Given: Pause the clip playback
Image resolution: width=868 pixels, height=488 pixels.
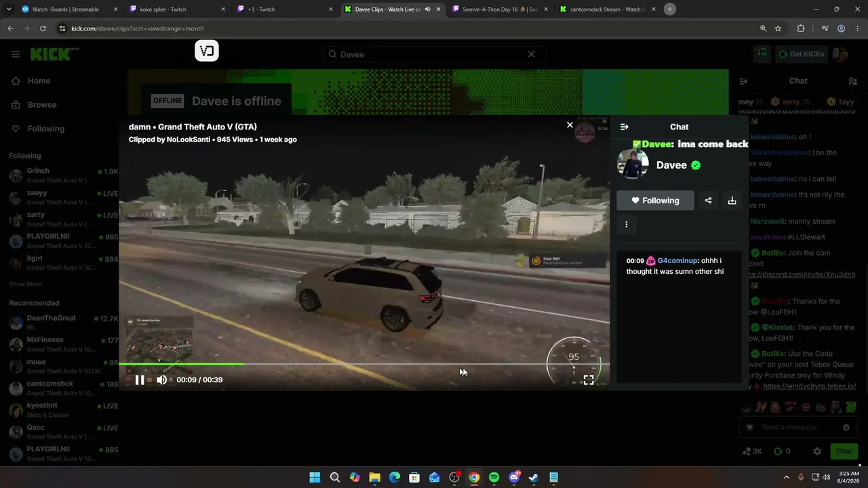Looking at the screenshot, I should pos(140,380).
